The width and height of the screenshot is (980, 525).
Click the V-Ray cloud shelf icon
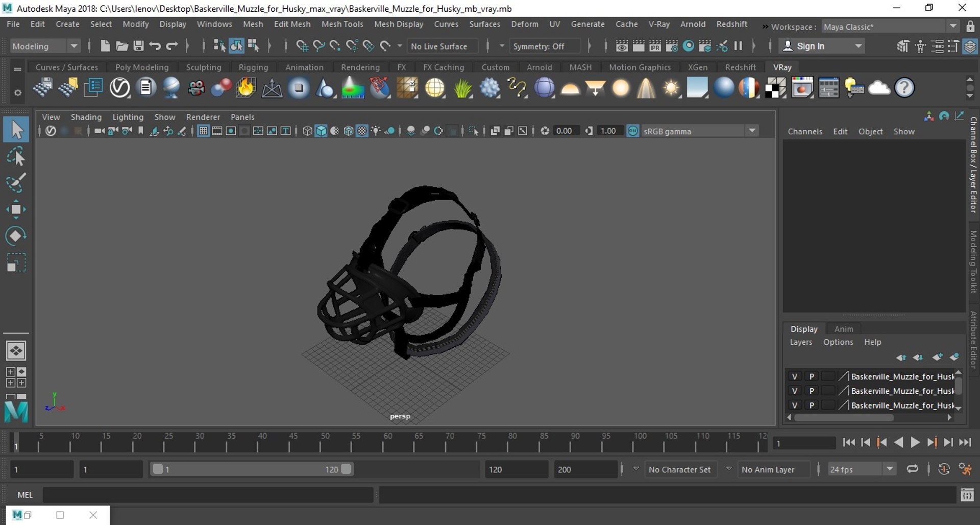879,88
